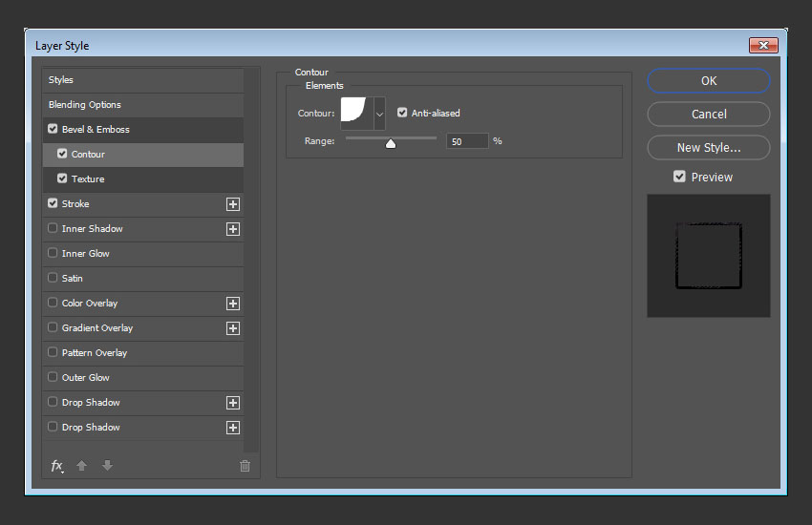Select the Styles entry
The height and width of the screenshot is (525, 812).
click(x=143, y=79)
